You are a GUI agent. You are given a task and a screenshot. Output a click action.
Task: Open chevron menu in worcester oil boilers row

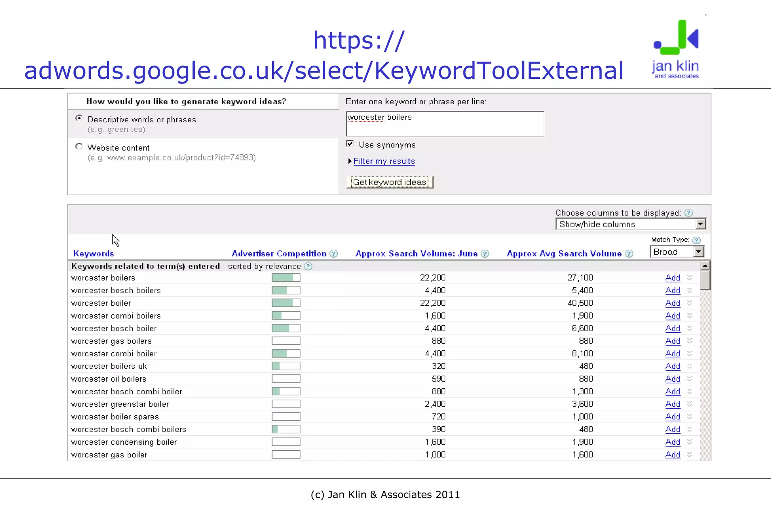(690, 379)
